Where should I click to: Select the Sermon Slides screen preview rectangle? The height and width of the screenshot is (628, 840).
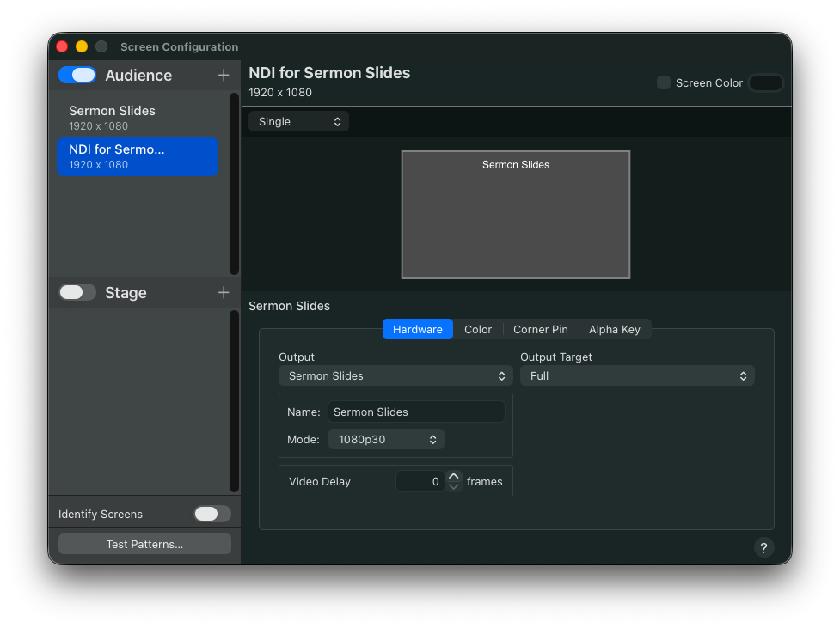(x=515, y=215)
